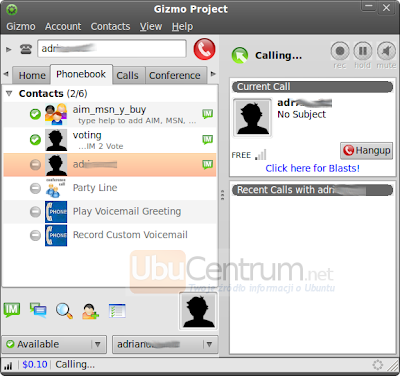Click Record Custom Voicemail phone icon

[x=56, y=235]
